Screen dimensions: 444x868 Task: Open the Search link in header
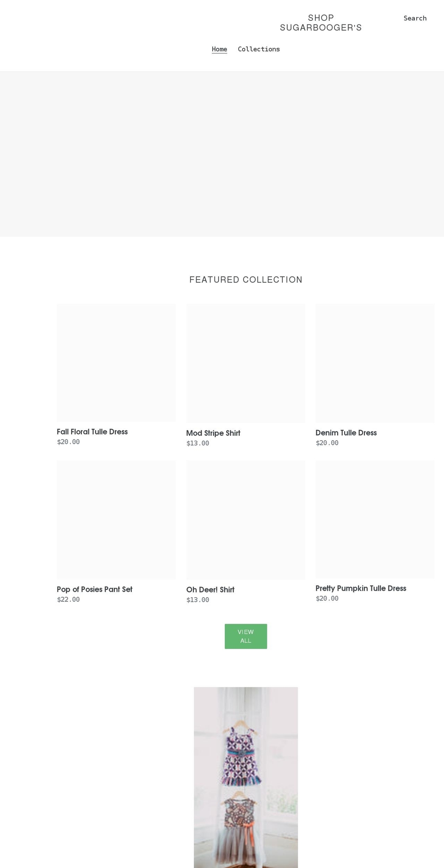click(415, 18)
